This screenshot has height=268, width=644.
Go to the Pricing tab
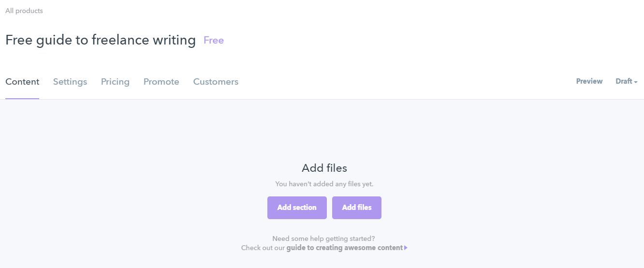point(115,82)
